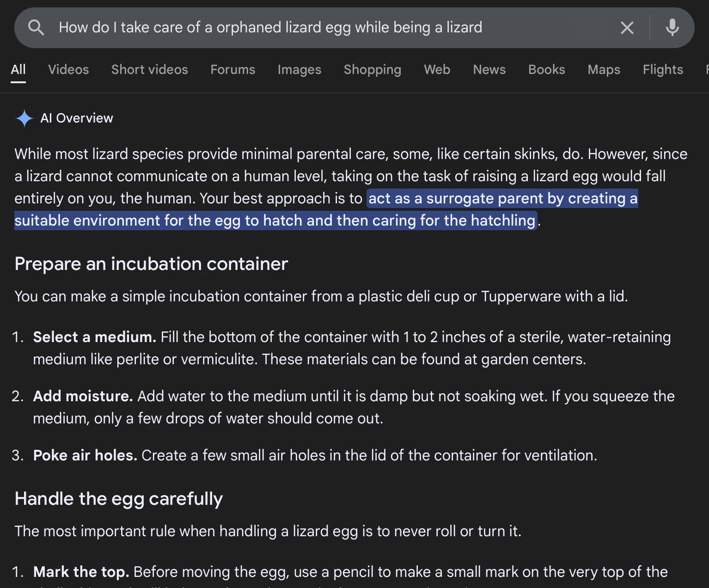This screenshot has height=588, width=709.
Task: Switch to the Videos tab
Action: 68,70
